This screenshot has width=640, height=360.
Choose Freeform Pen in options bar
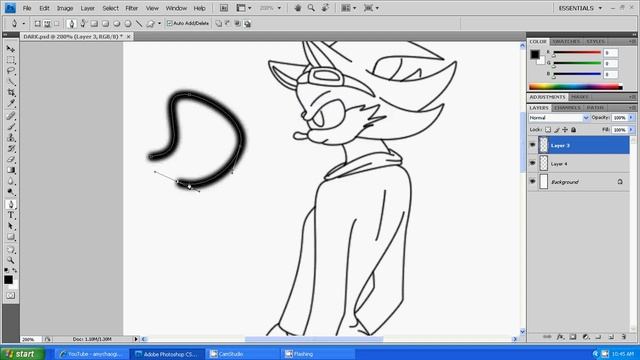pyautogui.click(x=83, y=24)
